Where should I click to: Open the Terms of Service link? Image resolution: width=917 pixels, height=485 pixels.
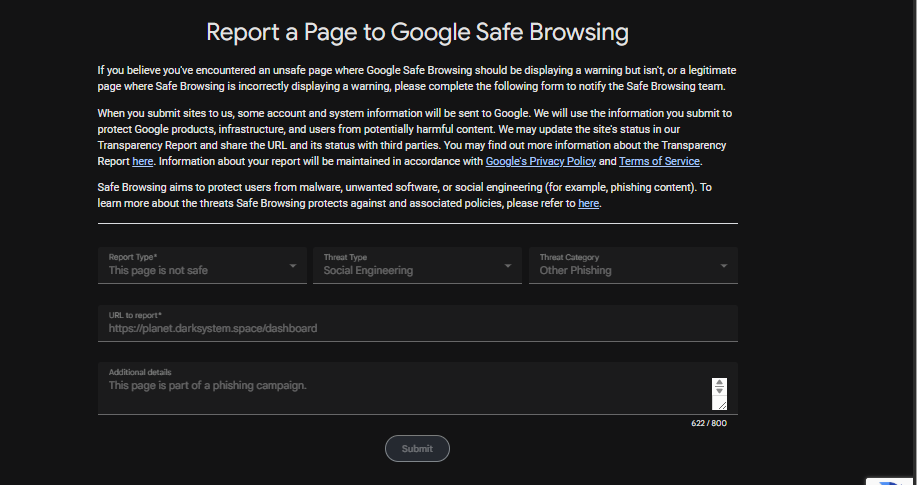pyautogui.click(x=659, y=161)
